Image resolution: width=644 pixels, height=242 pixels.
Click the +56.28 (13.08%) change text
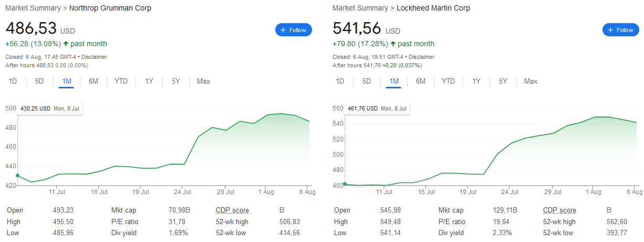coord(33,44)
